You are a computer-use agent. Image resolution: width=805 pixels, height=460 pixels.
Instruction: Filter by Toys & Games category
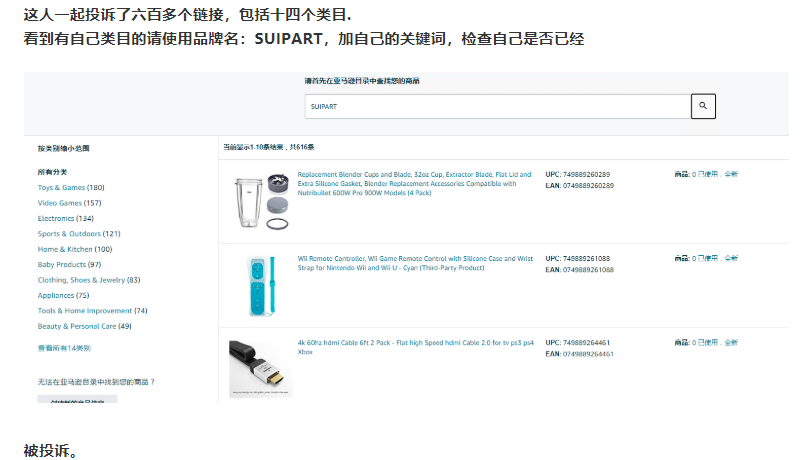[x=71, y=187]
